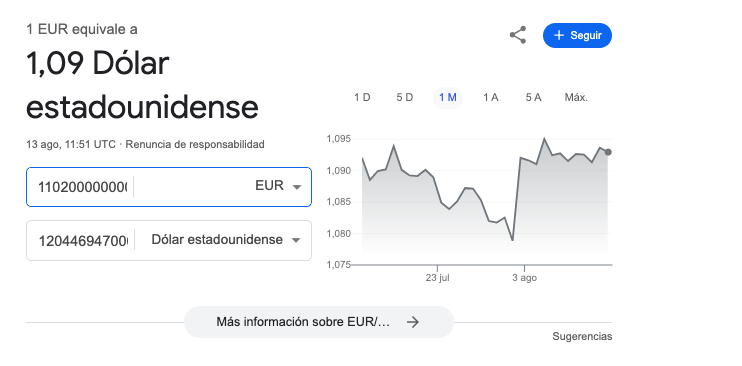Click the Sugerencias link
The image size is (742, 366).
(582, 337)
